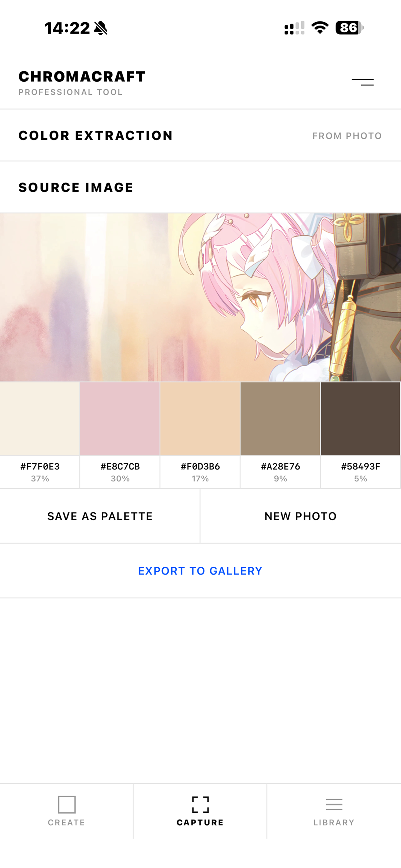Tap the Library lines icon
Image resolution: width=401 pixels, height=868 pixels.
click(334, 804)
